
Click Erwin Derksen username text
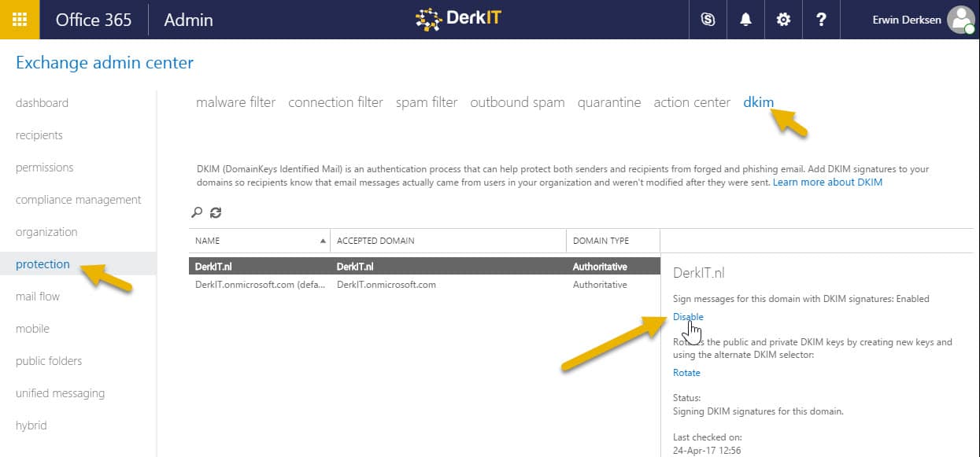click(x=907, y=20)
